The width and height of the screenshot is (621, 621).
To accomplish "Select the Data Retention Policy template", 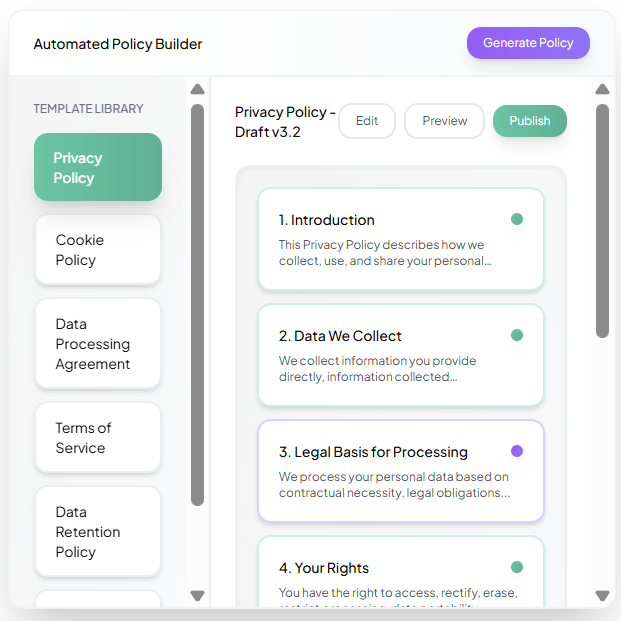I will (98, 531).
